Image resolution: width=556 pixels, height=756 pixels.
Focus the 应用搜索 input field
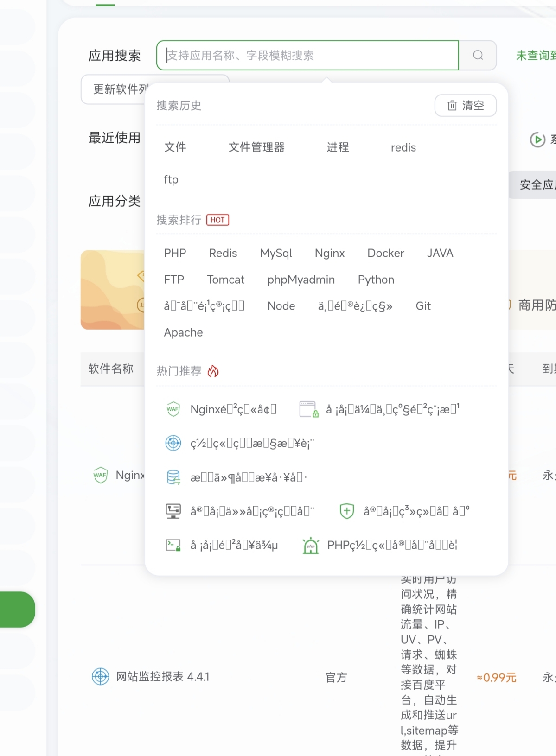[307, 56]
